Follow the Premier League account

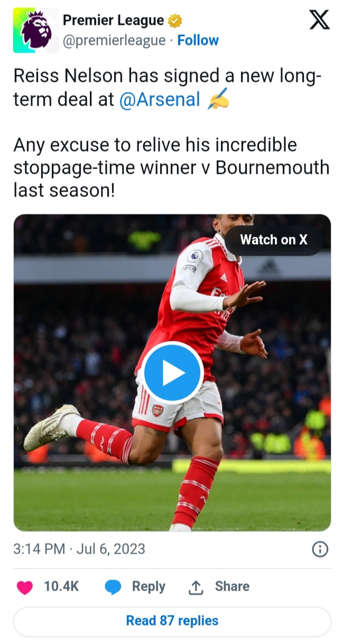pos(198,41)
